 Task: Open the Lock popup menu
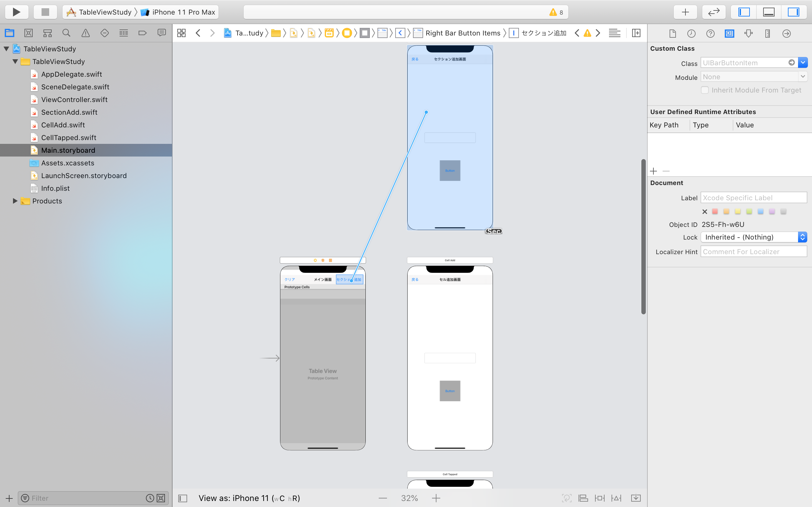[754, 237]
